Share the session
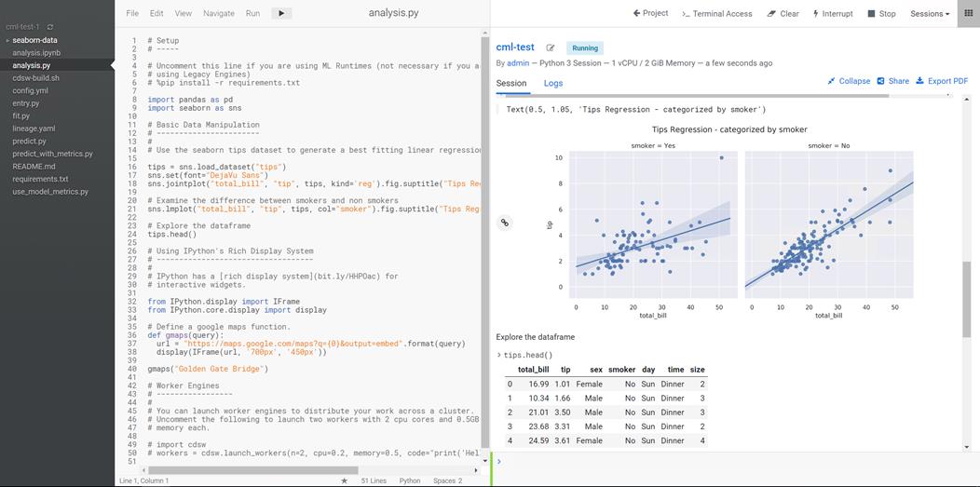This screenshot has width=980, height=487. tap(893, 81)
